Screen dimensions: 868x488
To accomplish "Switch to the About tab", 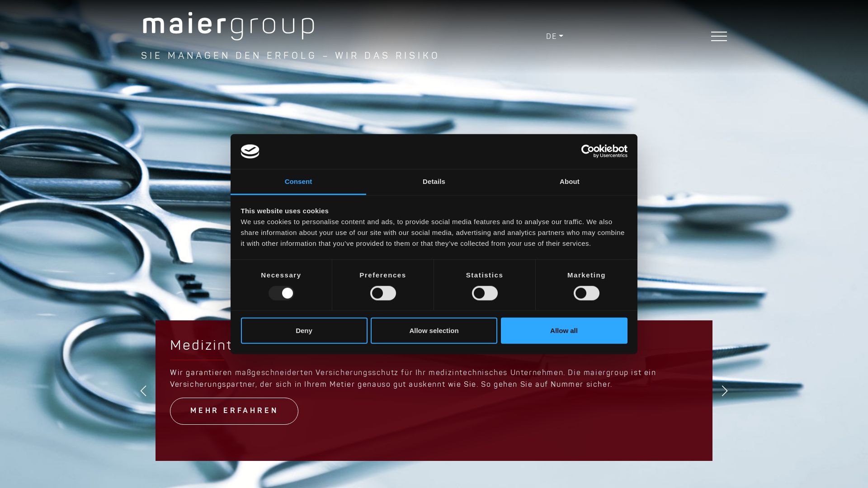I will click(x=570, y=182).
